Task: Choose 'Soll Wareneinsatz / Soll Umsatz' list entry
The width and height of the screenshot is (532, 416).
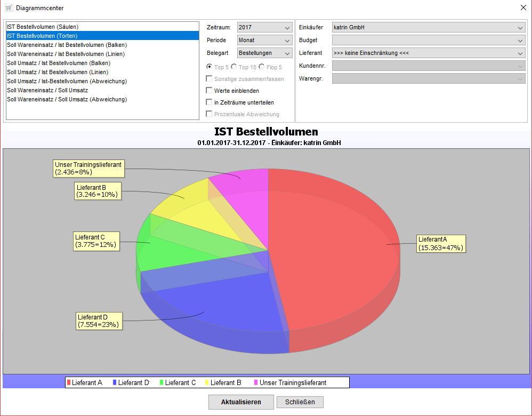Action: click(47, 90)
